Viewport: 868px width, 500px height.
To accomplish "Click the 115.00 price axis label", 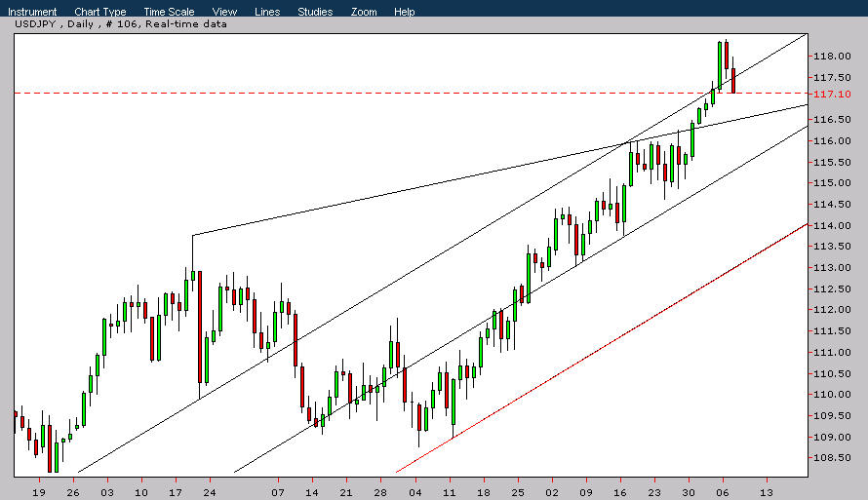I will (832, 183).
